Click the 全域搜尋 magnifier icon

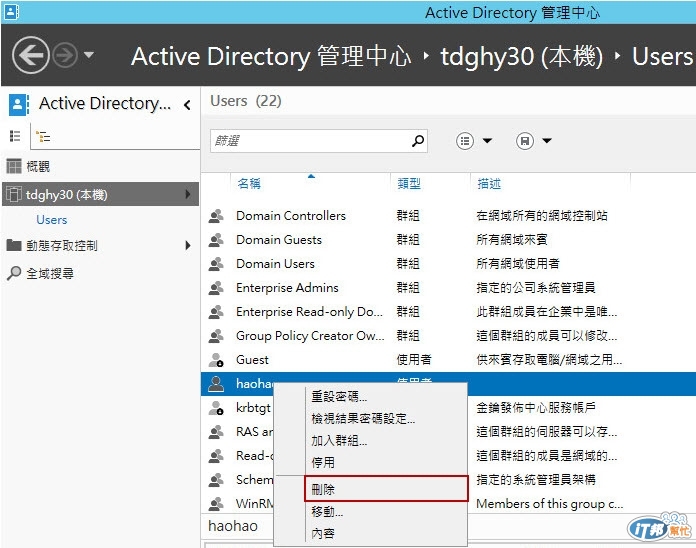pos(14,273)
